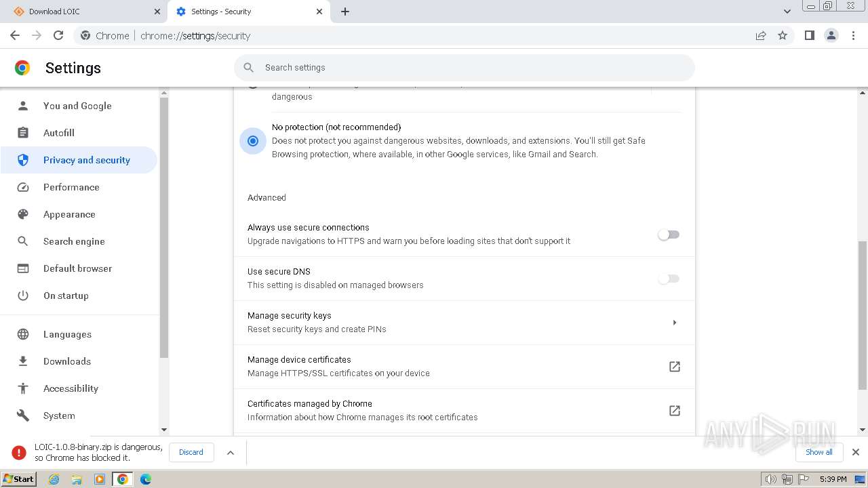The image size is (868, 488).
Task: Open Downloads settings section
Action: (x=79, y=361)
